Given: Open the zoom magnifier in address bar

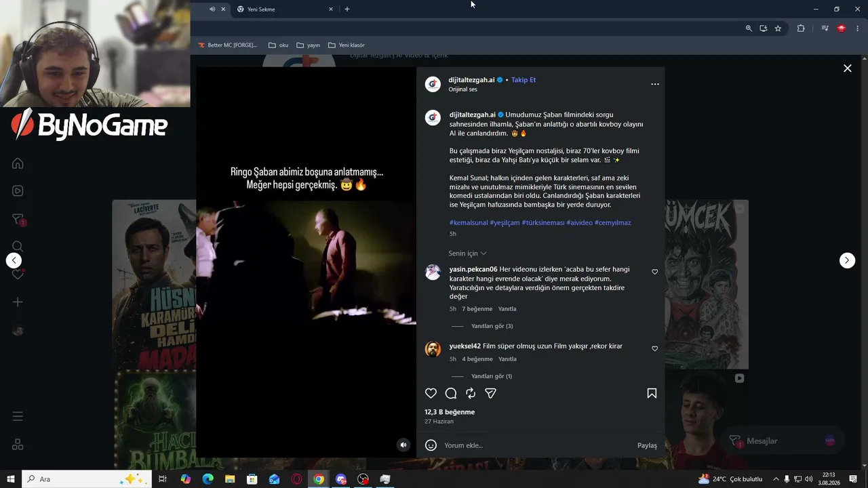Looking at the screenshot, I should [749, 28].
